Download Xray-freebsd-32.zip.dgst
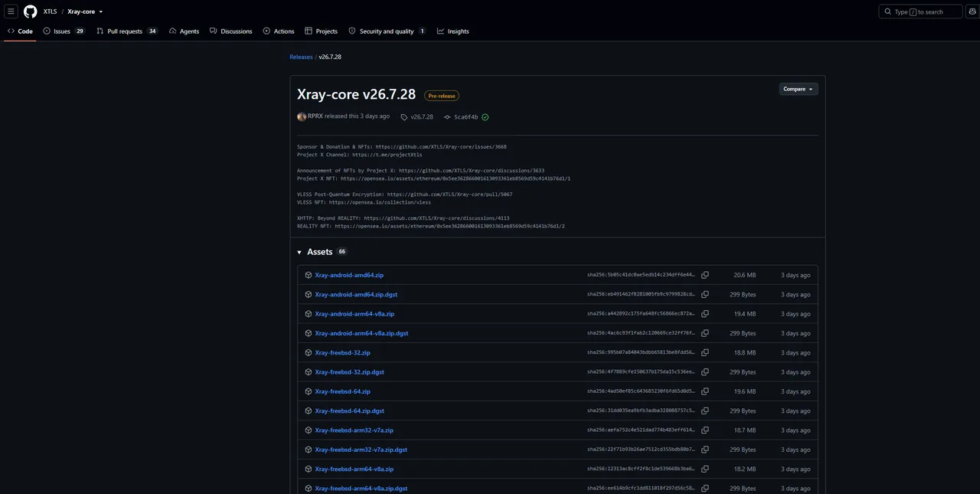Screen dimensions: 980x494 [350, 372]
